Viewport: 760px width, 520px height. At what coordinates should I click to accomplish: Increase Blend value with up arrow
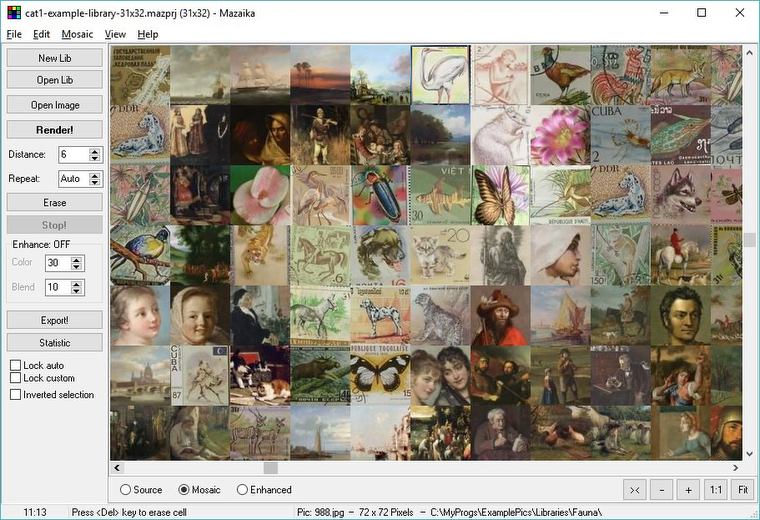click(x=76, y=284)
